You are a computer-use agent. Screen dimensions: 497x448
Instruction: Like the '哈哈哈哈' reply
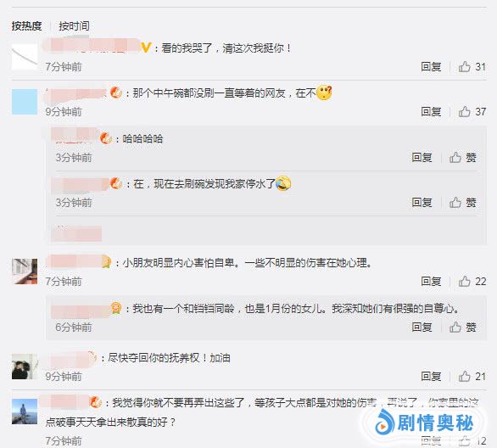463,157
